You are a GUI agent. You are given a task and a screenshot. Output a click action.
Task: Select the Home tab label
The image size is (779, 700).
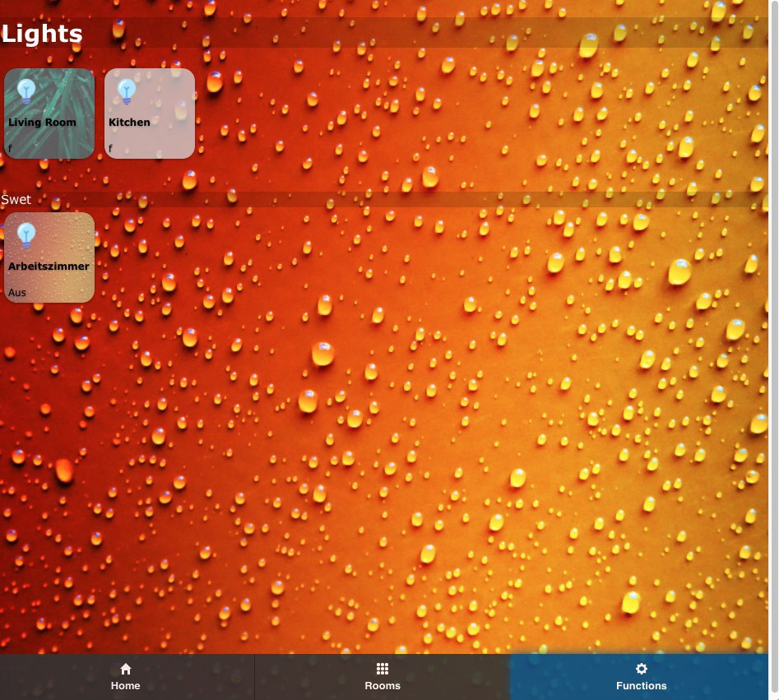125,685
